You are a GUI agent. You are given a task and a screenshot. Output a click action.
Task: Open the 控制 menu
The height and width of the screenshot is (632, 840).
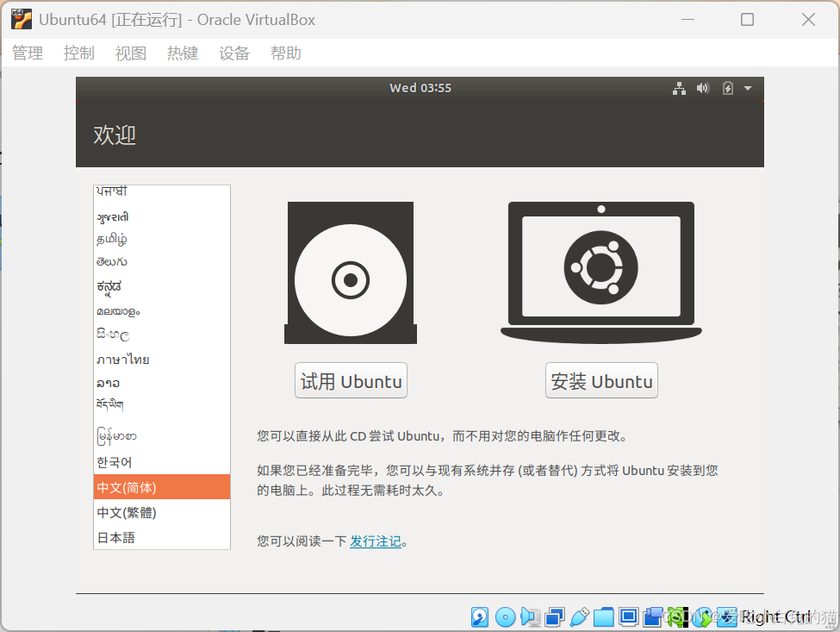[79, 53]
